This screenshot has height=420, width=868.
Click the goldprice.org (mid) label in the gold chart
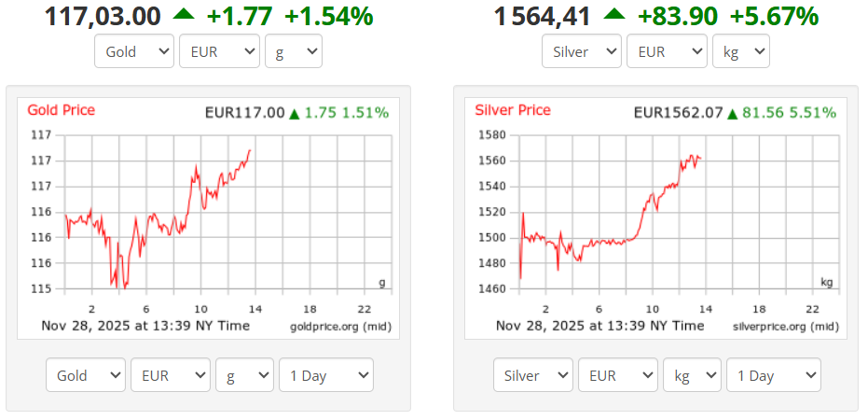click(339, 326)
